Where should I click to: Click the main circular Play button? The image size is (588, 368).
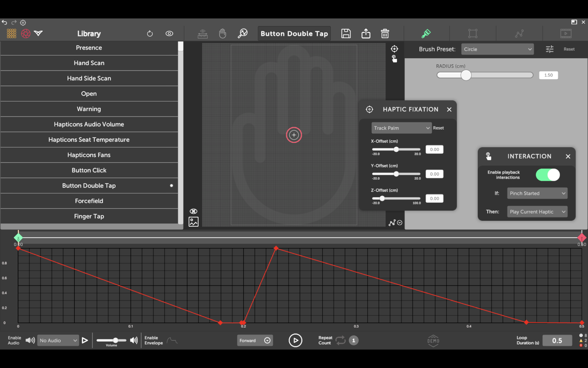pyautogui.click(x=295, y=340)
